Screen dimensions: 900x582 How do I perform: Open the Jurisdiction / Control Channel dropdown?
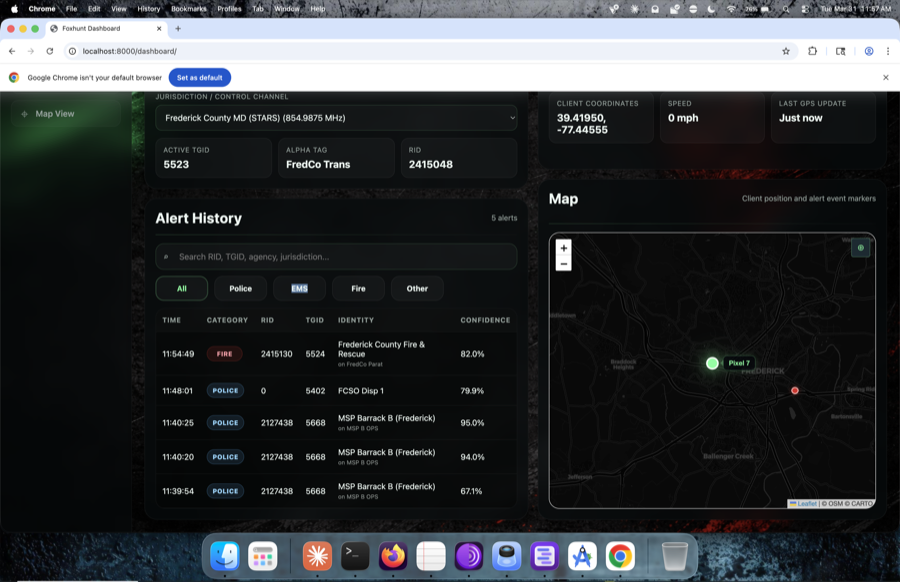[334, 118]
